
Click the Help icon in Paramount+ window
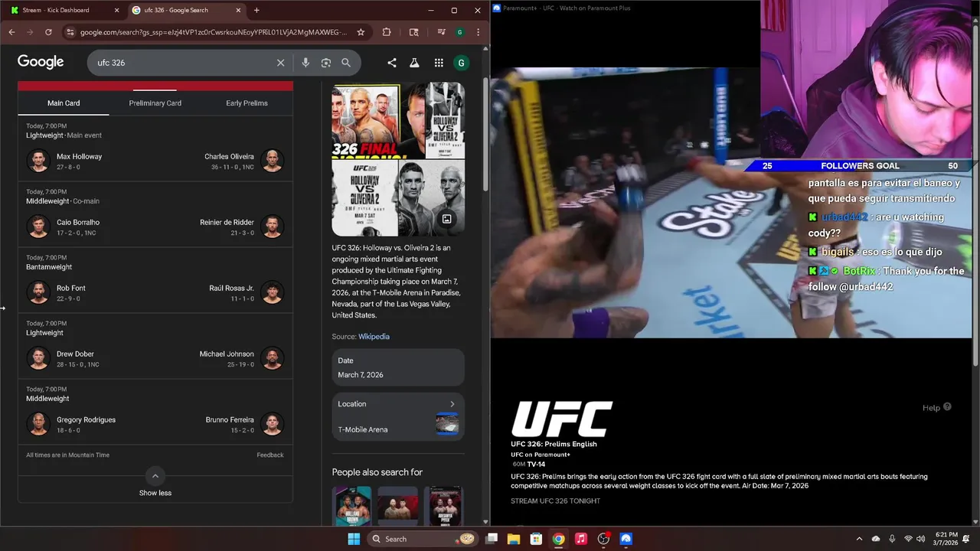point(947,407)
